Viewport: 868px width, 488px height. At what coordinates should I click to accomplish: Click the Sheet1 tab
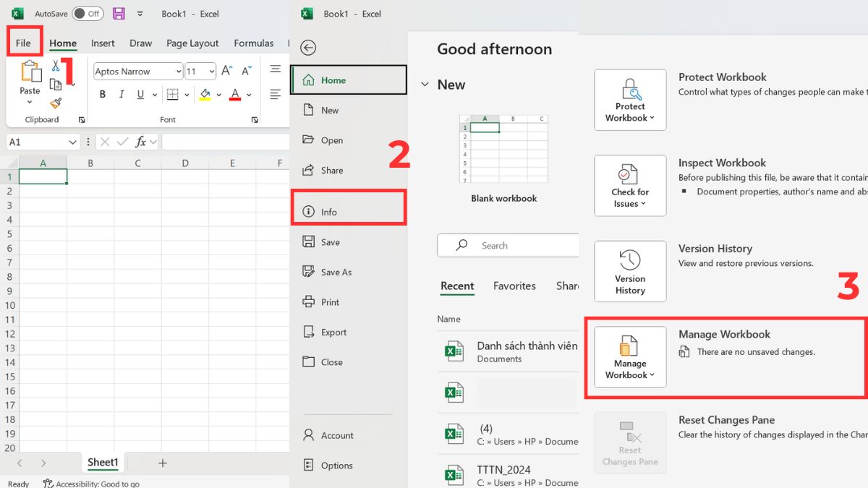(x=103, y=463)
